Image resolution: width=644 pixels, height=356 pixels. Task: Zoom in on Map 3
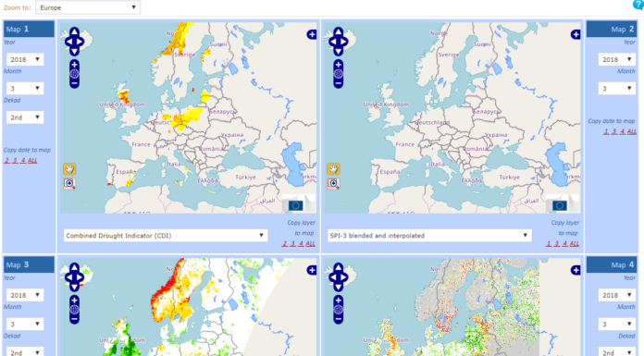point(74,301)
